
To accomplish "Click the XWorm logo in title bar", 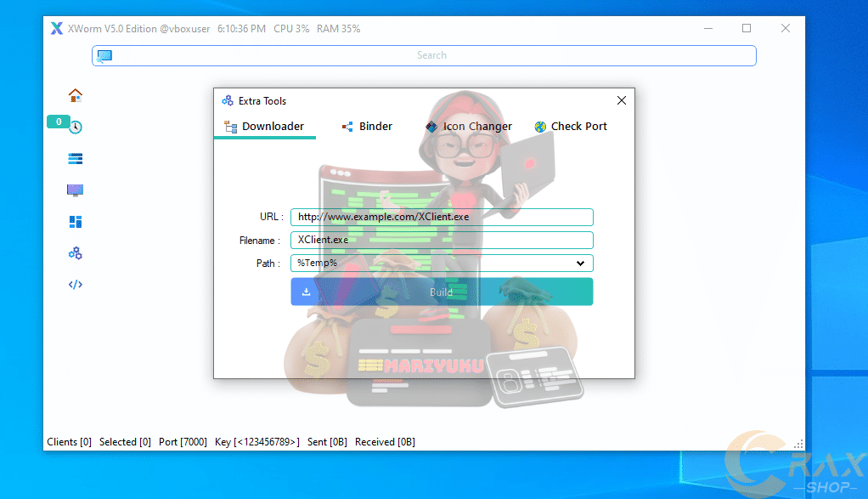I will click(56, 29).
